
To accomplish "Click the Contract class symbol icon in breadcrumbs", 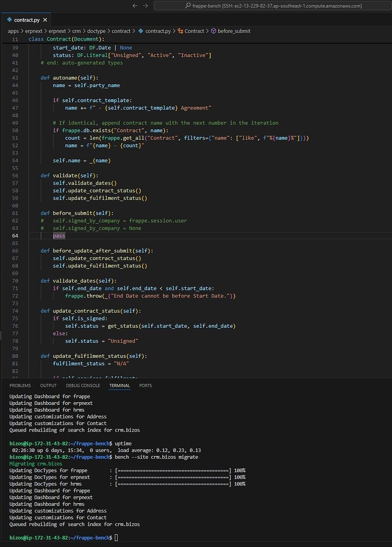I will (x=180, y=30).
